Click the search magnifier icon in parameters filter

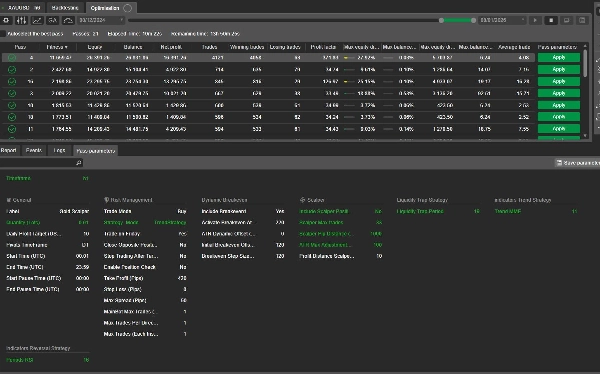coord(78,163)
